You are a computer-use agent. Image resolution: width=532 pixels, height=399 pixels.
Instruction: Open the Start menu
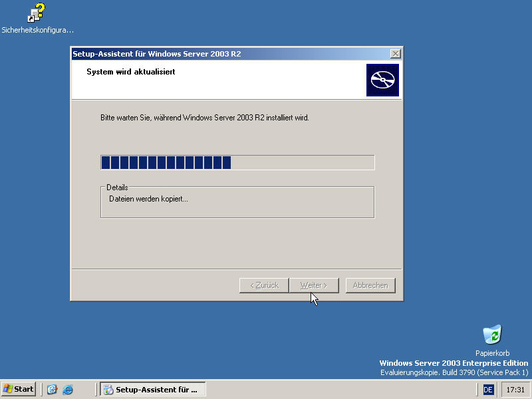19,389
